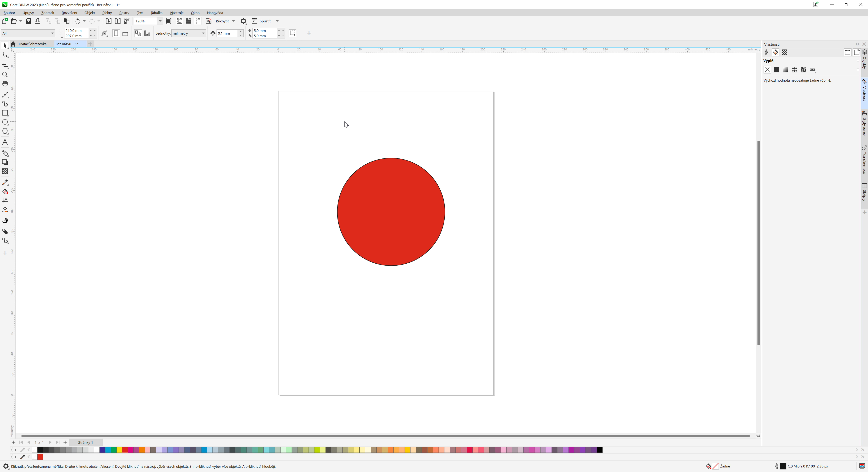Click the Publish to PDF icon
The height and width of the screenshot is (472, 868).
tap(127, 21)
